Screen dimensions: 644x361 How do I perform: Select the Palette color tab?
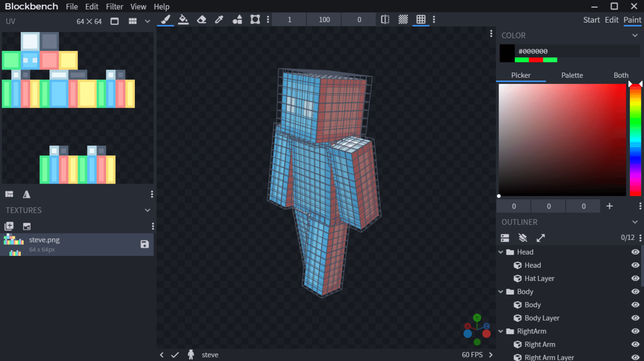pos(572,75)
